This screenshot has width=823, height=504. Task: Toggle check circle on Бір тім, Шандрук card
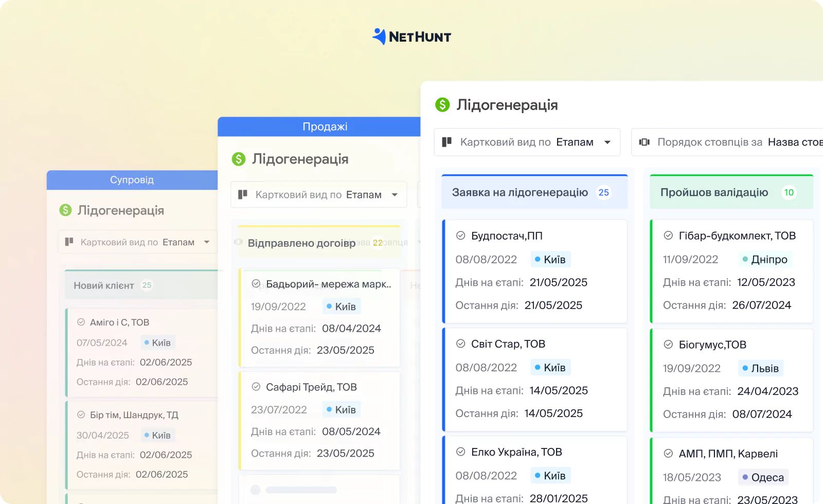(x=81, y=415)
